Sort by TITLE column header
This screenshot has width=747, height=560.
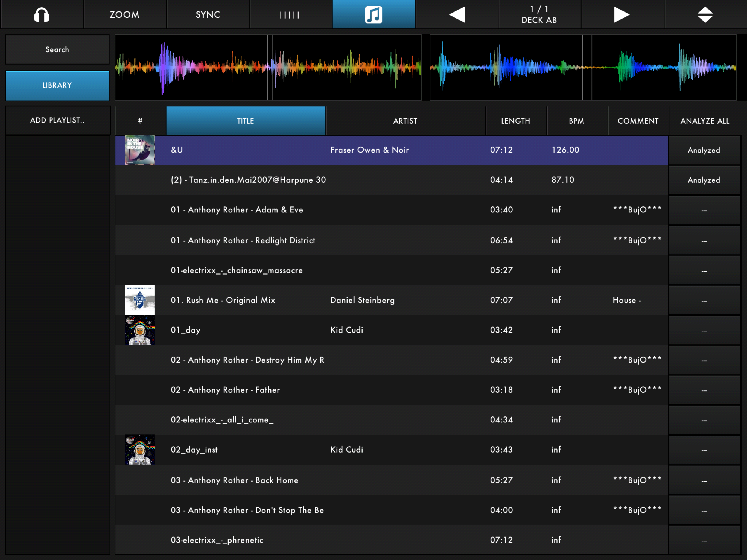click(x=246, y=121)
